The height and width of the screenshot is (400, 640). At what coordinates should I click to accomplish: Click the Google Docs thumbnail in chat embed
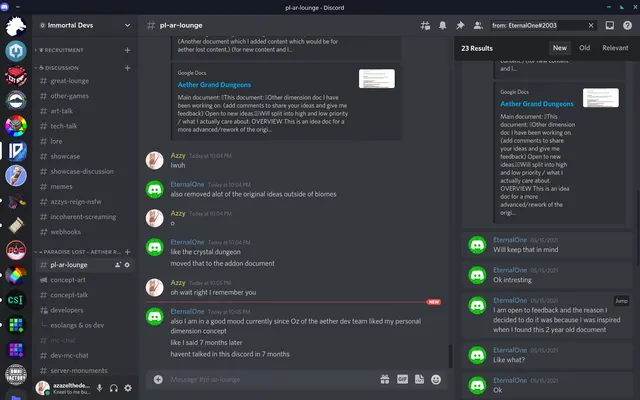click(x=377, y=78)
